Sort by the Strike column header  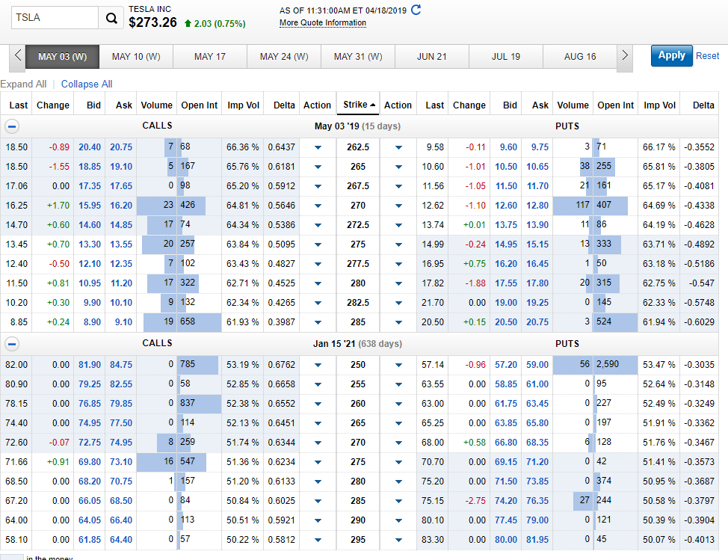click(x=359, y=105)
